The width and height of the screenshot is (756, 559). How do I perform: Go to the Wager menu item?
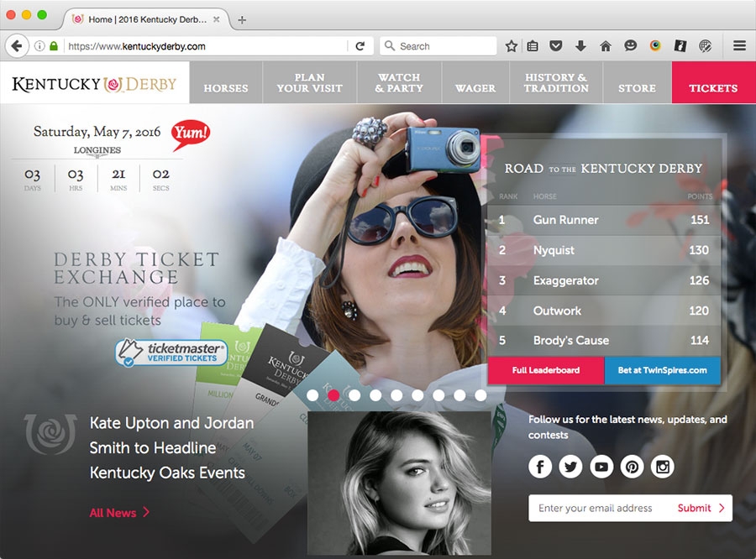[475, 87]
